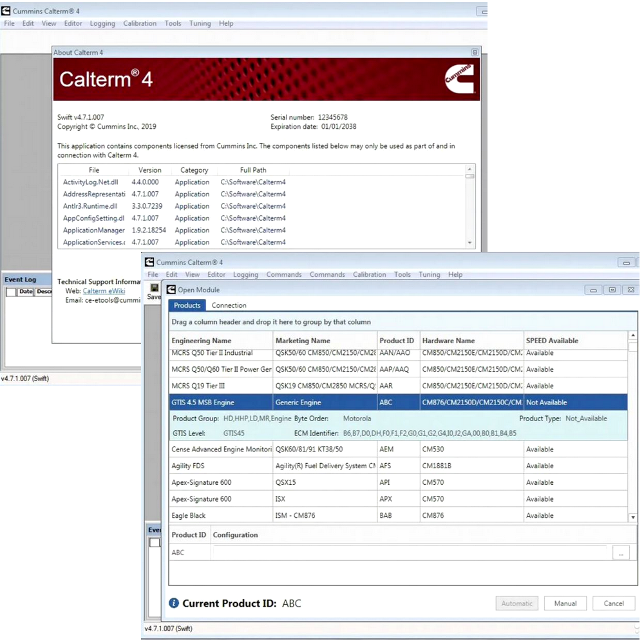The image size is (644, 644).
Task: Open the Calibration menu in front window
Action: pos(369,274)
